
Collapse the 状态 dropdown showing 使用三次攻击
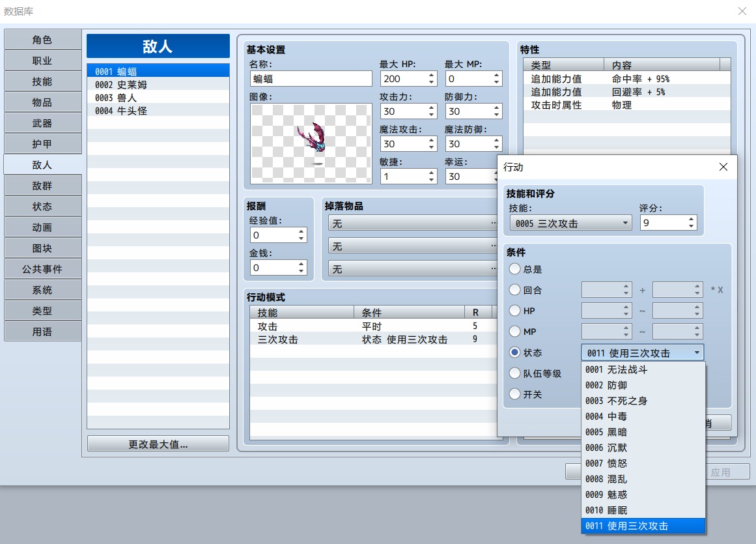point(642,352)
